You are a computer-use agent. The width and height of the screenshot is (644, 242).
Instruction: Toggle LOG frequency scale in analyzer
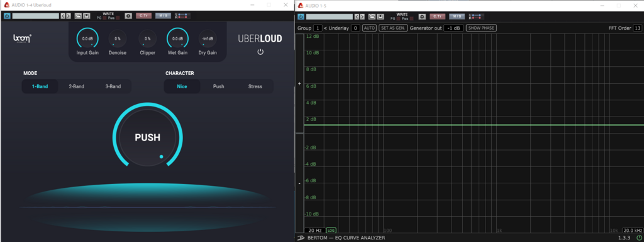tap(331, 231)
